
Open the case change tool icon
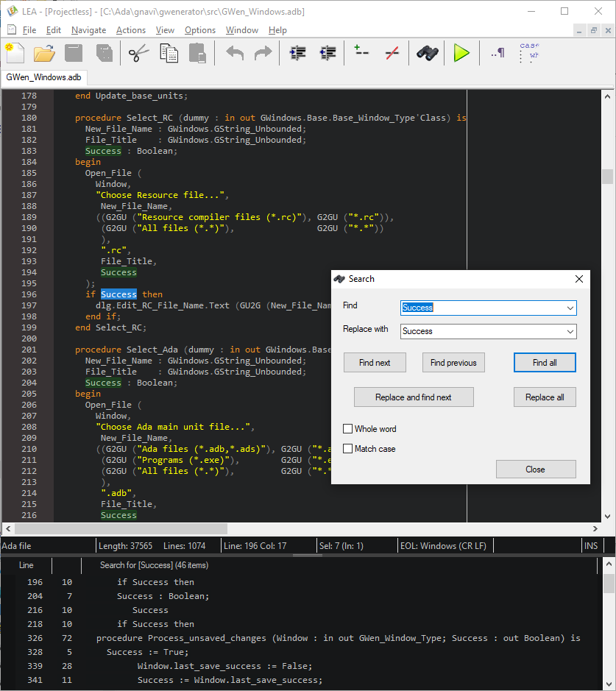[x=528, y=51]
